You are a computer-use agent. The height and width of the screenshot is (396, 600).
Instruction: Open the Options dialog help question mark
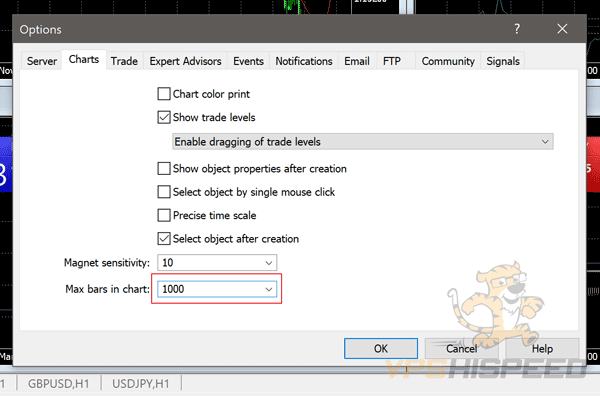(517, 29)
